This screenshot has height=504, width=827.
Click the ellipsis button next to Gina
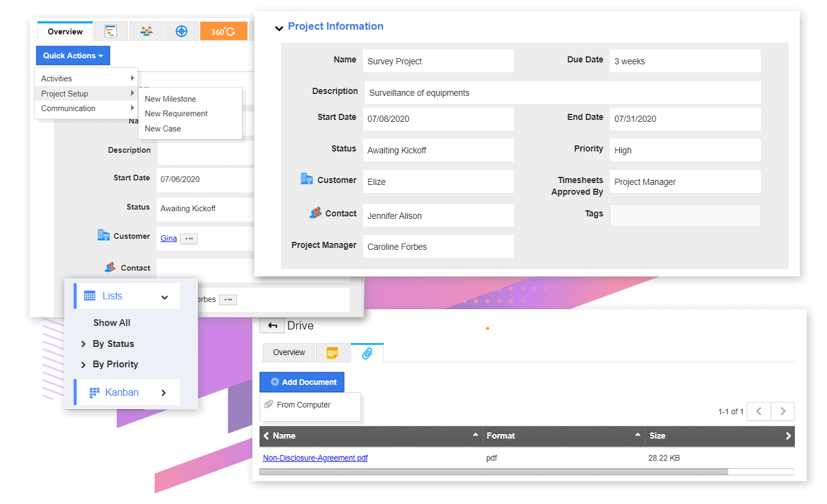[189, 239]
